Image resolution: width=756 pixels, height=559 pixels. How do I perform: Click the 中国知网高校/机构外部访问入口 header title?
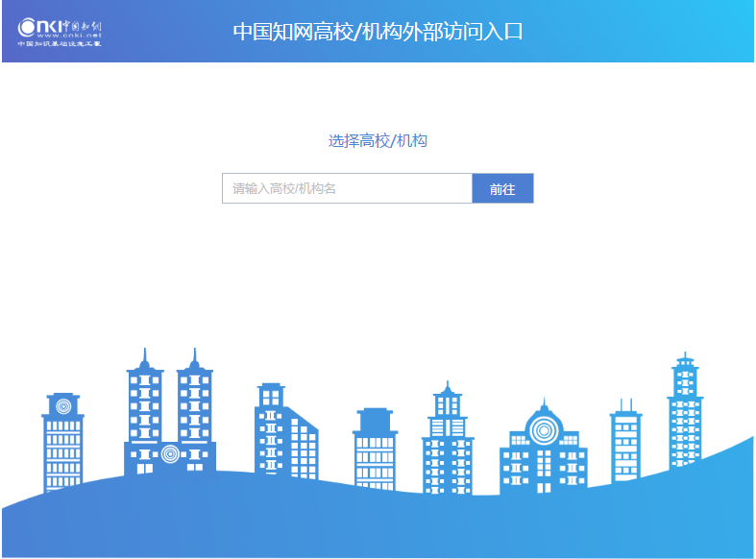coord(378,31)
